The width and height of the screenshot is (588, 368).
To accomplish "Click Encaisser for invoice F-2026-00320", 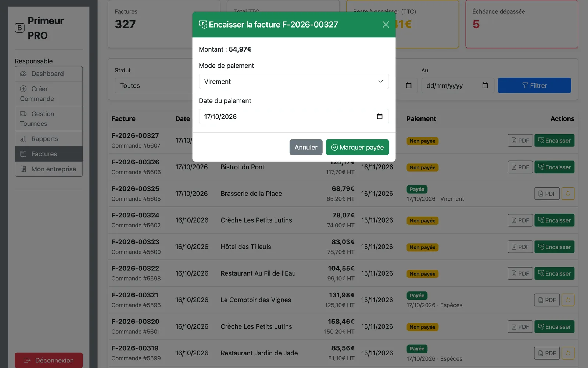I will click(x=554, y=326).
